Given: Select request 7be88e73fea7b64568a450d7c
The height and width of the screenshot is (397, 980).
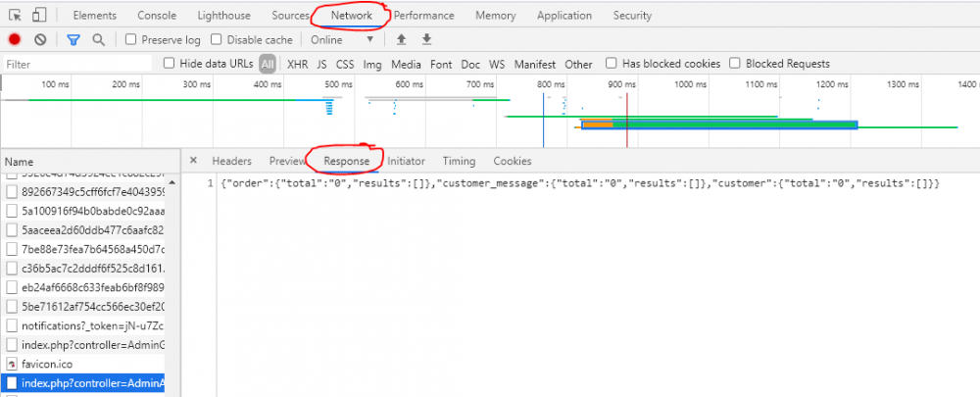Looking at the screenshot, I should pyautogui.click(x=82, y=249).
